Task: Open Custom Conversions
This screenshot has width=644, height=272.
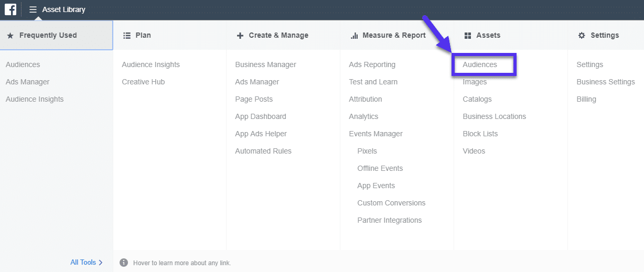Action: tap(391, 203)
